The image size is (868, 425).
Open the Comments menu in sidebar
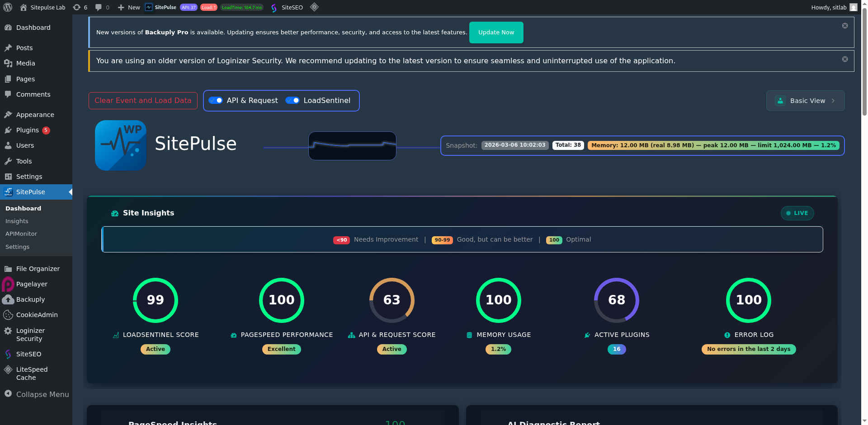click(36, 94)
